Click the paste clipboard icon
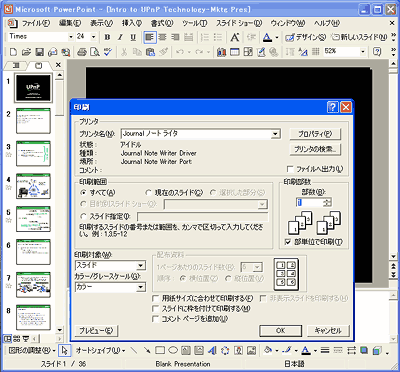This screenshot has height=372, width=400. point(150,52)
